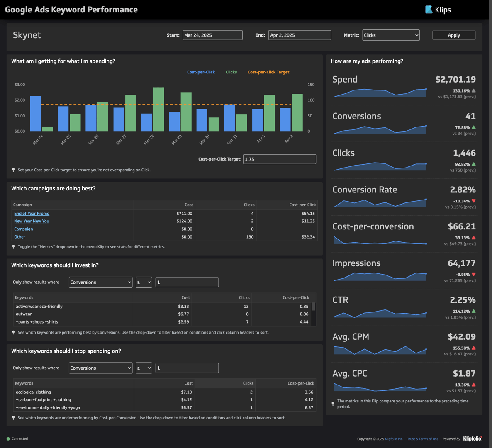Click the Klipfolio logo in the footer

[x=472, y=438]
